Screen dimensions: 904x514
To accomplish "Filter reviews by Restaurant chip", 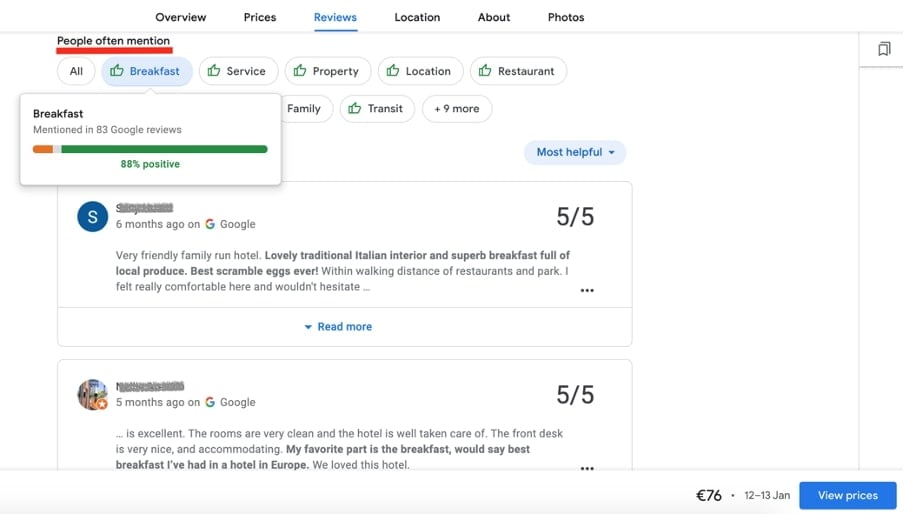I will [518, 71].
